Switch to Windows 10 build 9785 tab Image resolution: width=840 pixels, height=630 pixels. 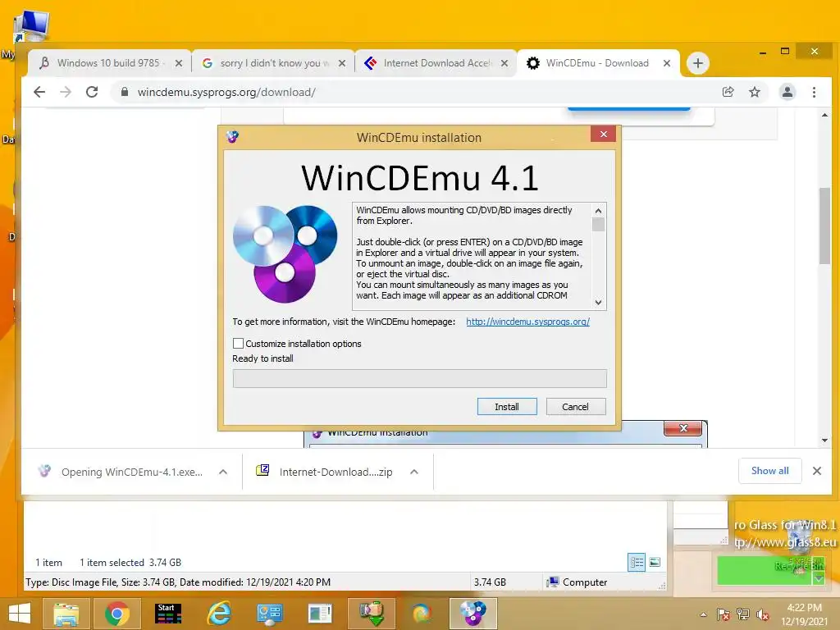(x=107, y=63)
